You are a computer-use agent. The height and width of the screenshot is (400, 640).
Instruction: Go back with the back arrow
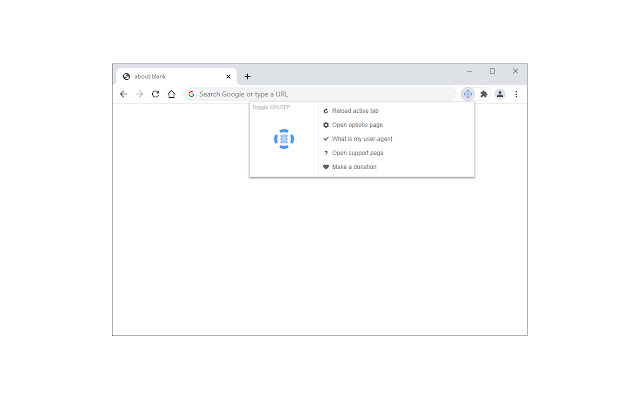123,94
